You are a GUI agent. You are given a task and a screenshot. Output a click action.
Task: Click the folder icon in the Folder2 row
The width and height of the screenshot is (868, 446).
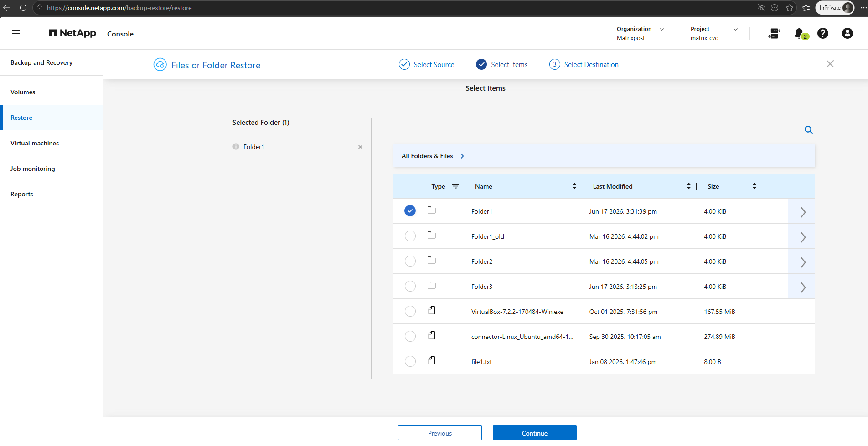[432, 261]
